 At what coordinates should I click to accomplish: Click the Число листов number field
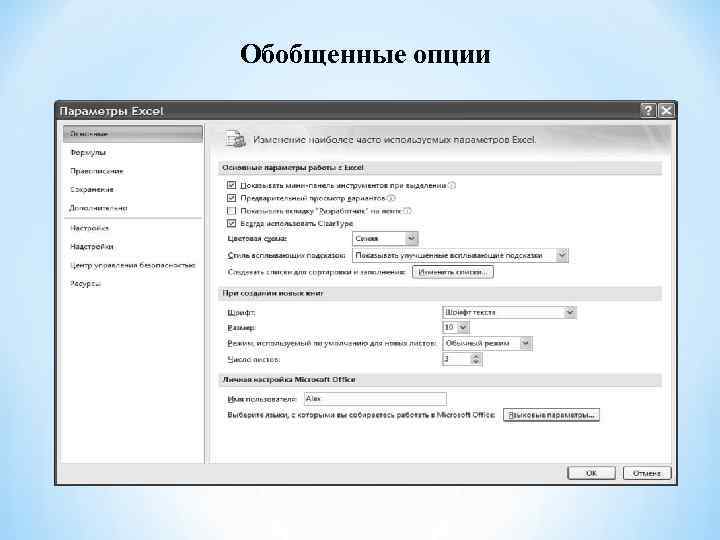[457, 359]
